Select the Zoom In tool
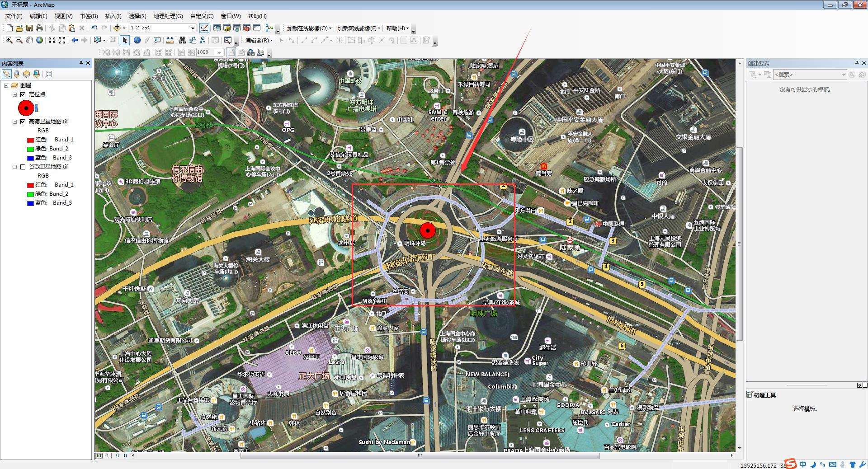This screenshot has height=469, width=868. point(9,40)
